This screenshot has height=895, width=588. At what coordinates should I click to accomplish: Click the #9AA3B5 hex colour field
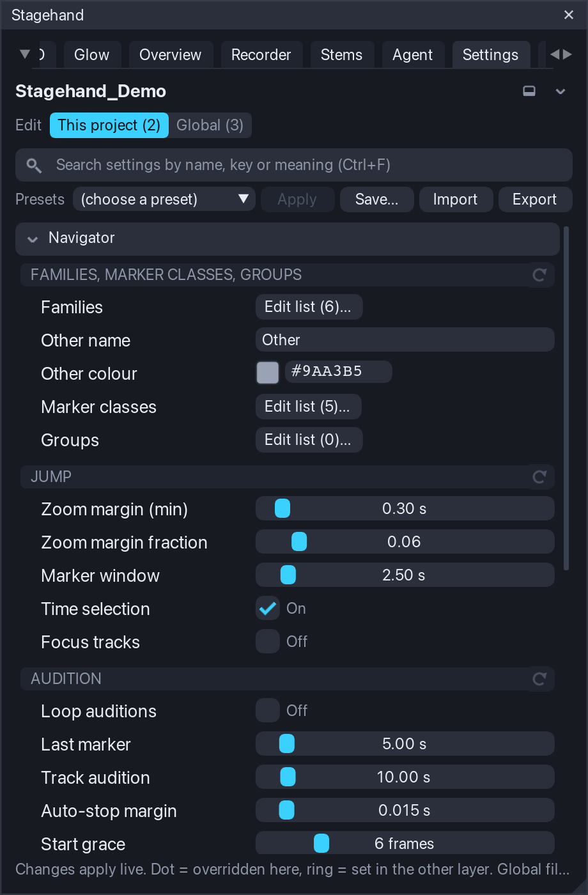(x=338, y=371)
